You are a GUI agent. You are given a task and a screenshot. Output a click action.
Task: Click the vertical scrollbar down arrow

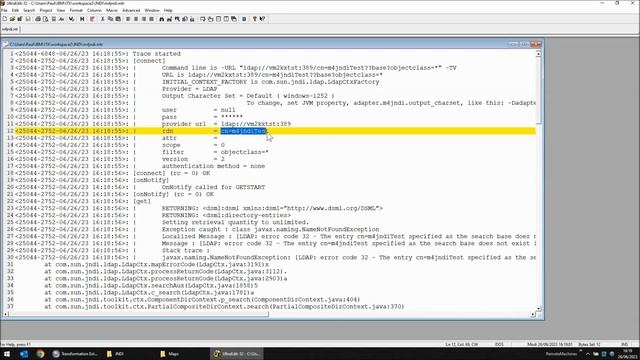coord(538,309)
